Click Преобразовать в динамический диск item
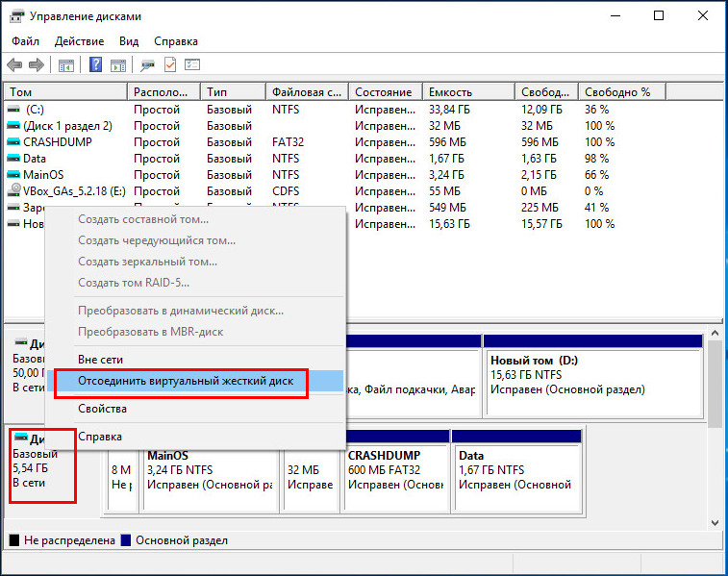The height and width of the screenshot is (576, 728). (195, 311)
